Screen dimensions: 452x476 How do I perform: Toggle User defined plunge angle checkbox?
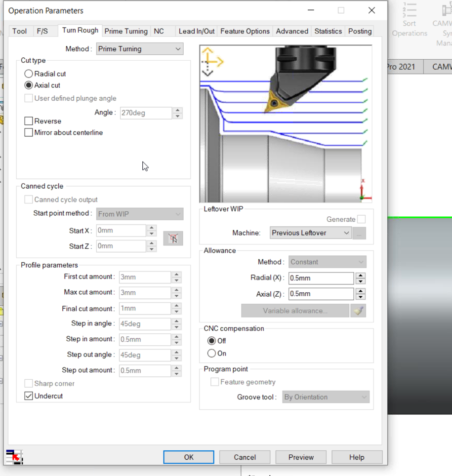[x=29, y=98]
